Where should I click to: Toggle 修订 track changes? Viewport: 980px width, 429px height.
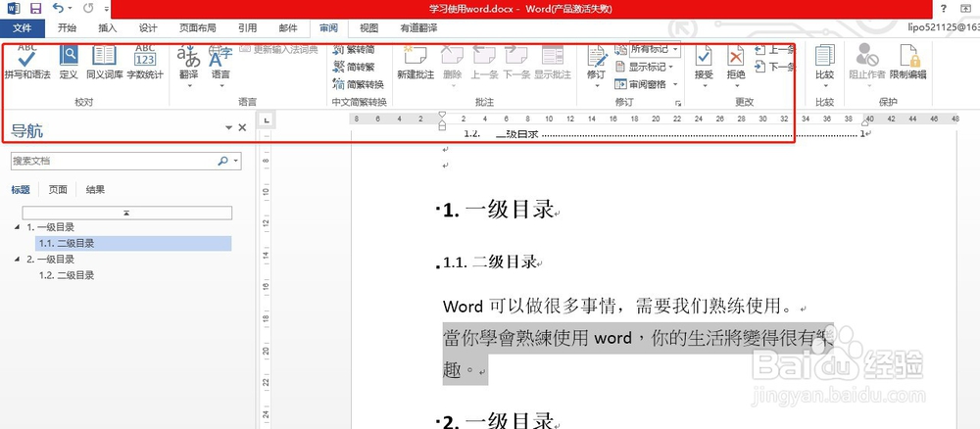(596, 66)
